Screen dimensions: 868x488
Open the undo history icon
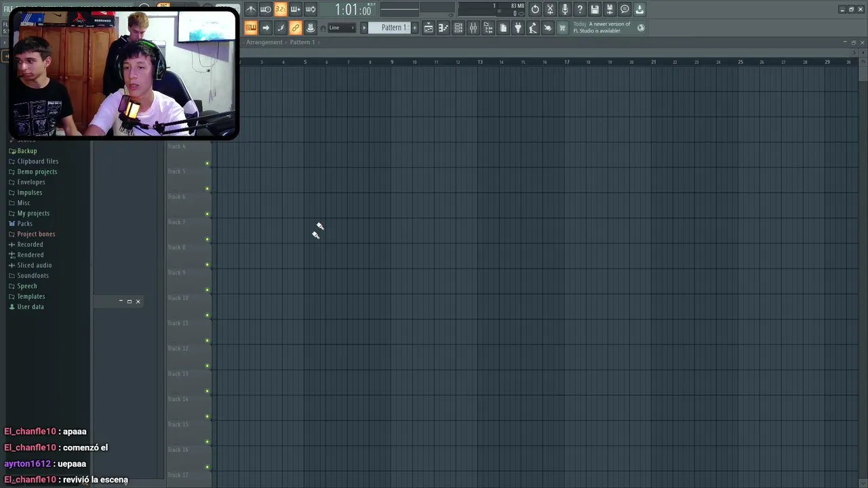pos(535,9)
